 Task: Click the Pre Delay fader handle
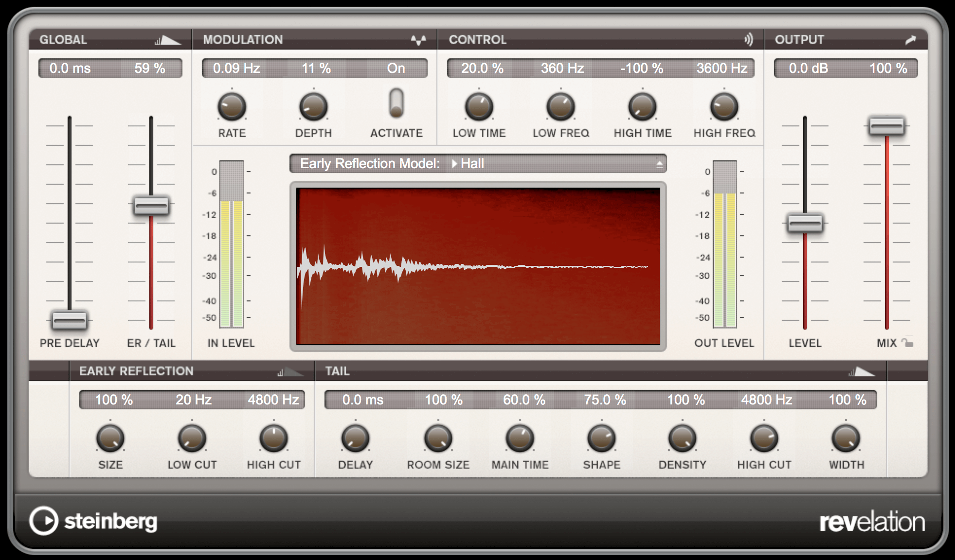(x=70, y=320)
